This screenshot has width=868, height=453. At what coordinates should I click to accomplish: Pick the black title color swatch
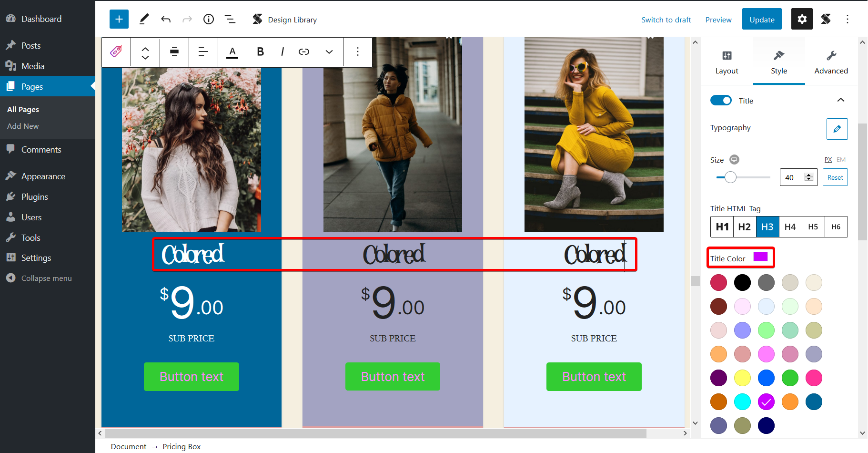point(742,282)
